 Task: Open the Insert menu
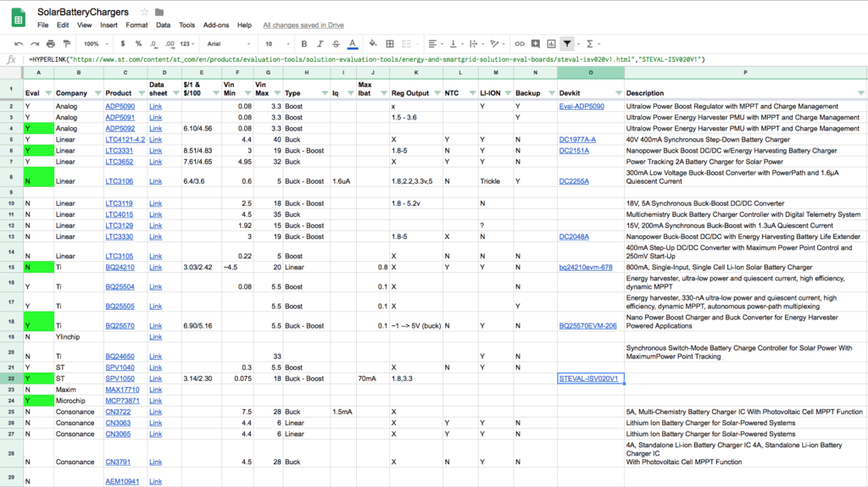point(108,25)
